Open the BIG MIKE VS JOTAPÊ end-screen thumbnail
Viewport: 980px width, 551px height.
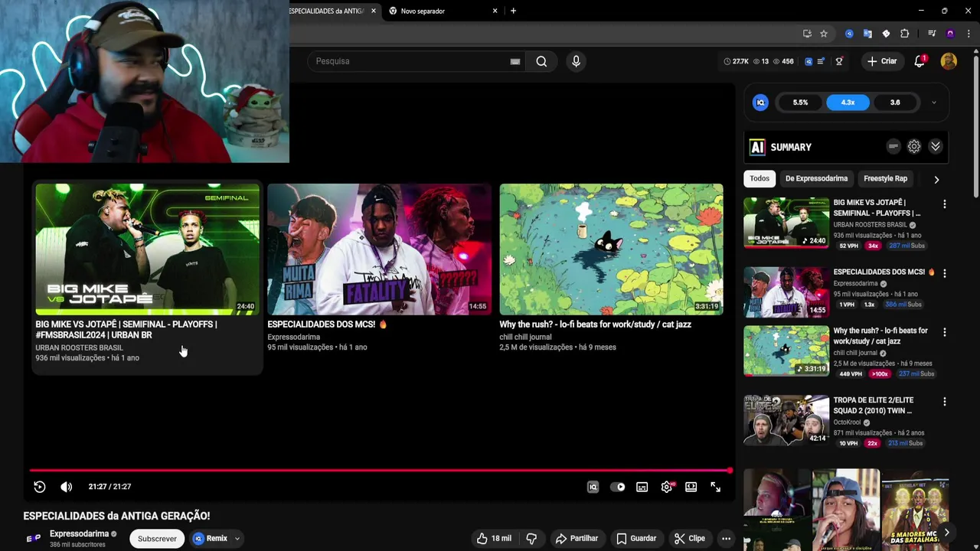[147, 249]
